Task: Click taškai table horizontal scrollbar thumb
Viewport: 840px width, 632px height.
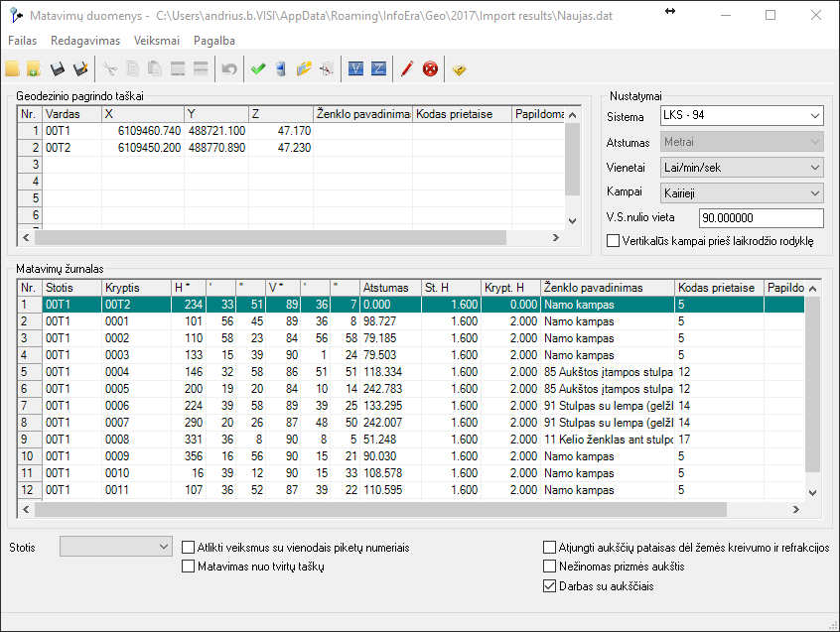Action: click(270, 237)
